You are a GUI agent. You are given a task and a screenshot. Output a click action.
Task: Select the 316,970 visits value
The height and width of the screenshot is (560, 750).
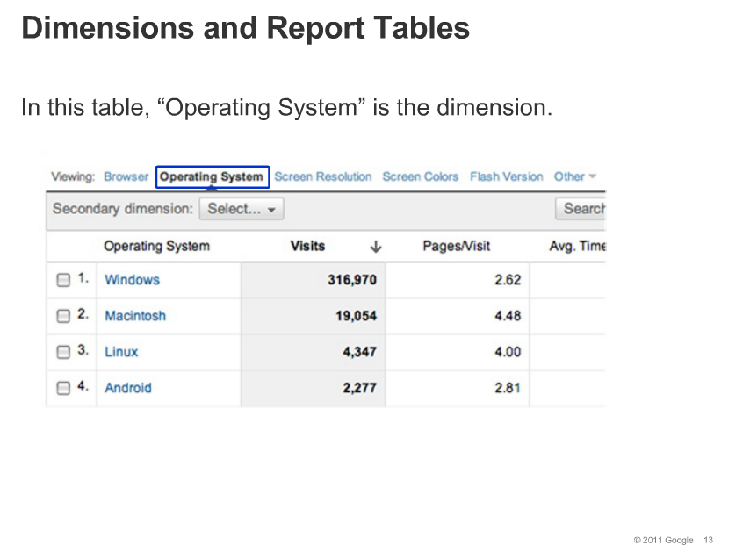(352, 280)
